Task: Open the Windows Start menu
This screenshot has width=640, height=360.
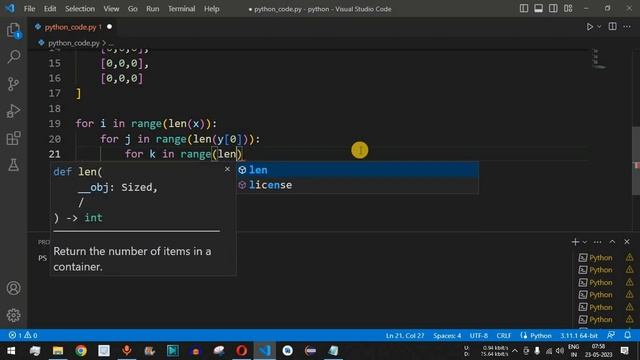Action: (x=11, y=351)
